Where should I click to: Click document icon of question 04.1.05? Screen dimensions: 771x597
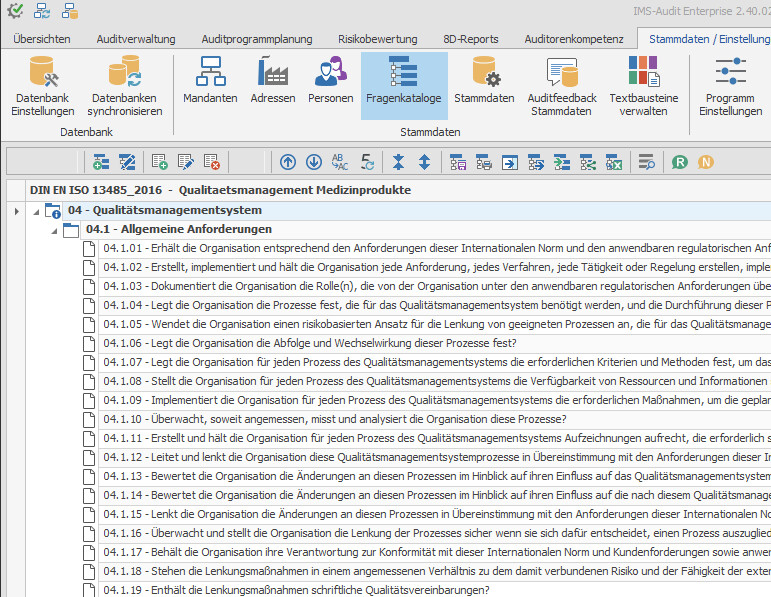tap(89, 325)
